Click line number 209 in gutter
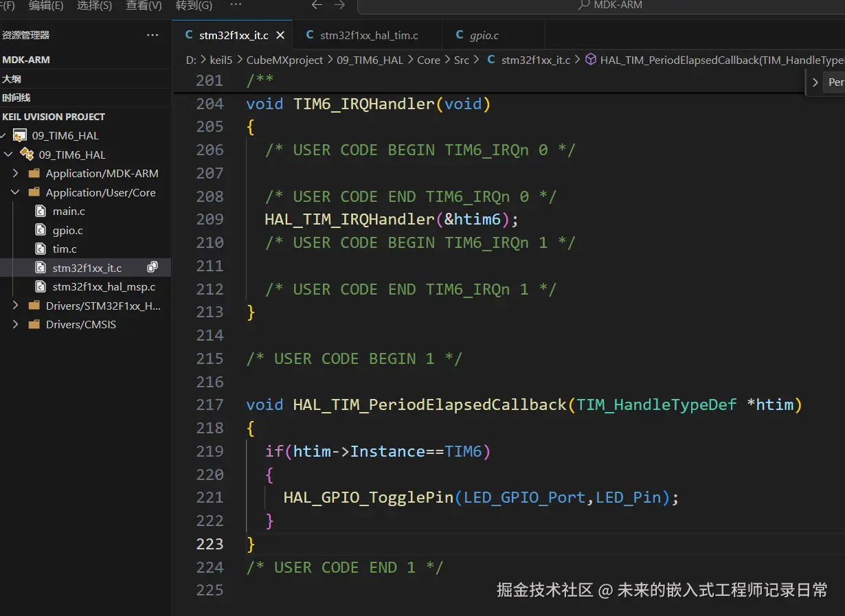845x616 pixels. click(210, 219)
